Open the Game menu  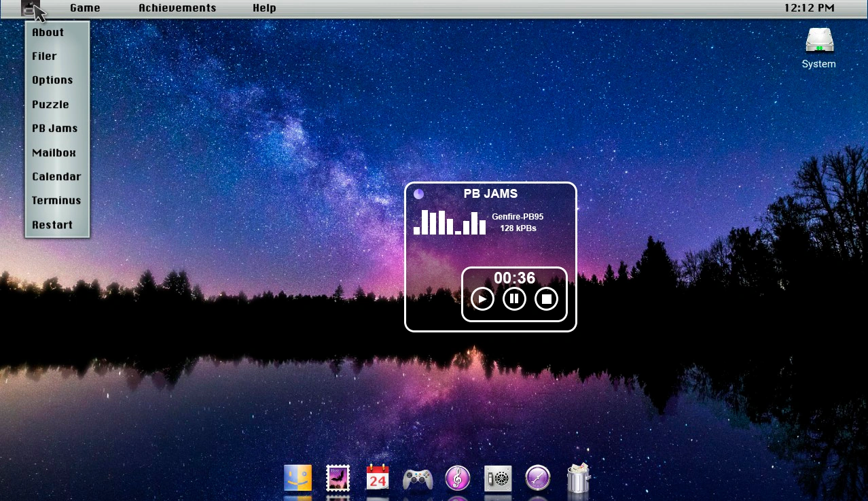coord(85,8)
